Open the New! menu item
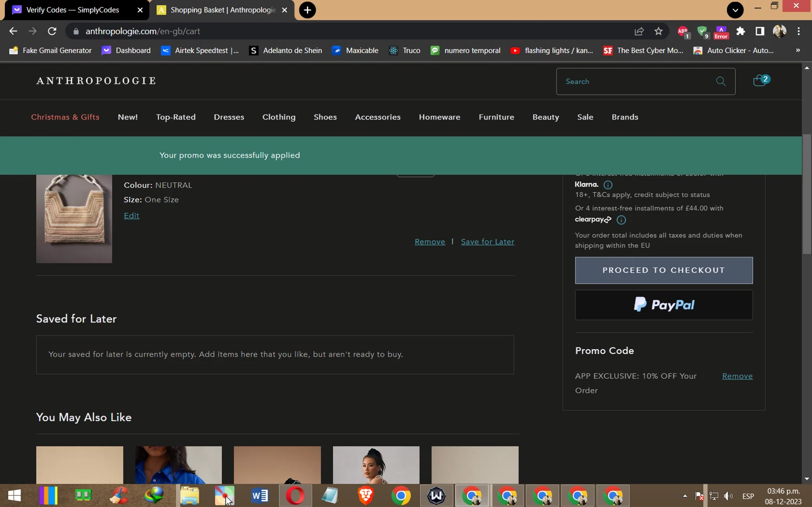Image resolution: width=812 pixels, height=507 pixels. click(x=128, y=117)
